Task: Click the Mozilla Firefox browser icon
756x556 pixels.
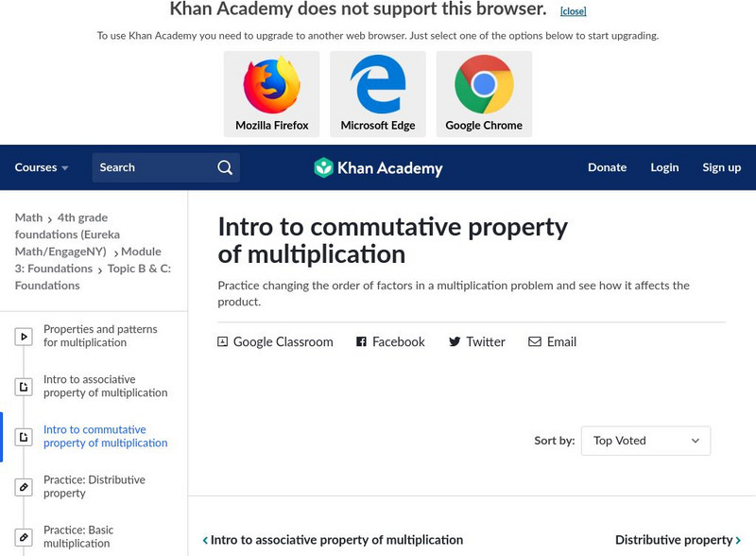Action: [x=271, y=85]
